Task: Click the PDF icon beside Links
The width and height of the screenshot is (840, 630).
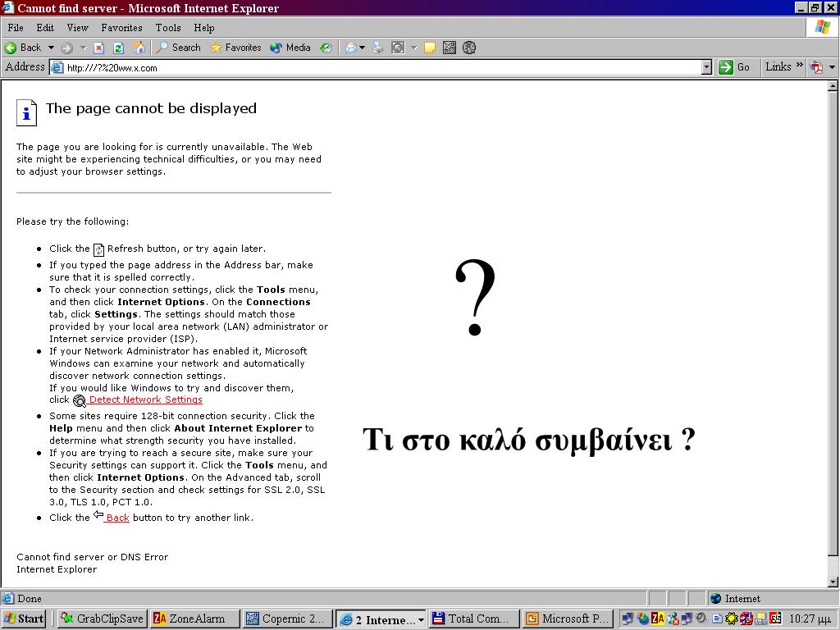Action: point(816,67)
